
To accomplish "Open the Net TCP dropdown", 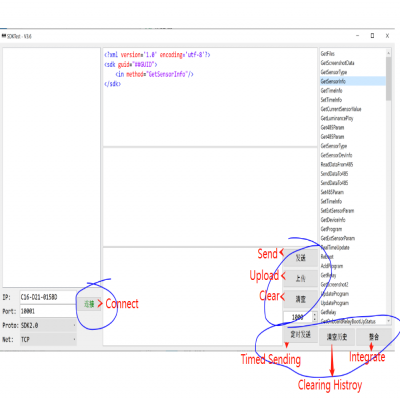I will coord(48,339).
